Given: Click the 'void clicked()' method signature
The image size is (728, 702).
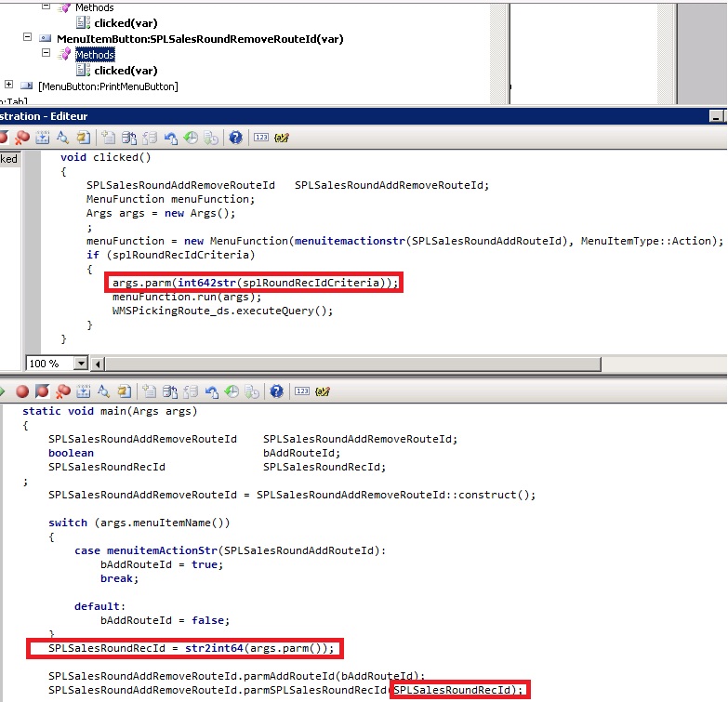Looking at the screenshot, I should coord(105,157).
